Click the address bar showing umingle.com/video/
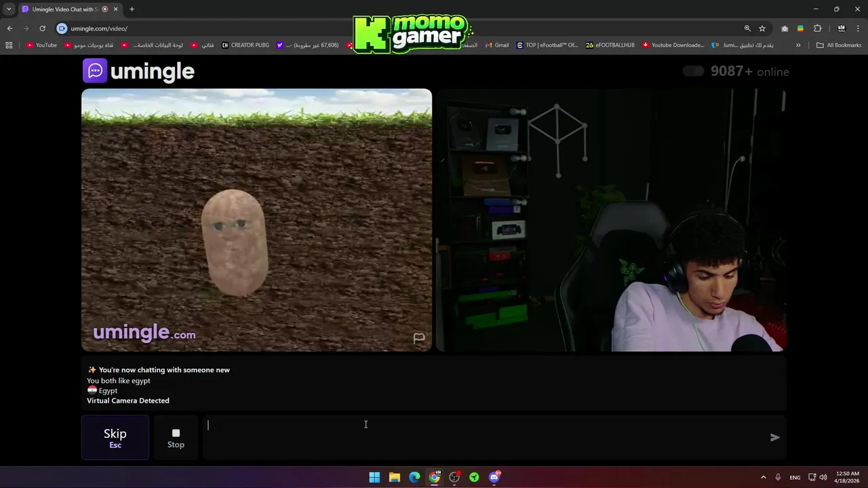The image size is (868, 488). [400, 28]
